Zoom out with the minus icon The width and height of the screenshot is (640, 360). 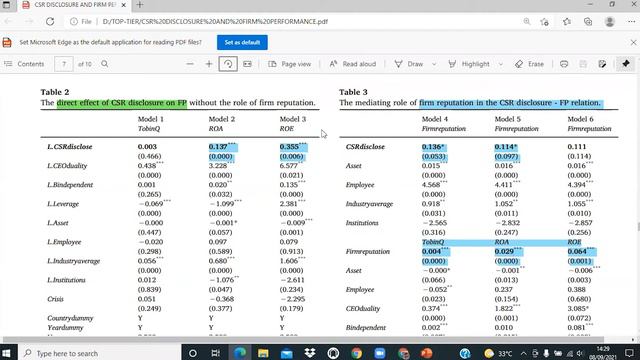coord(190,64)
